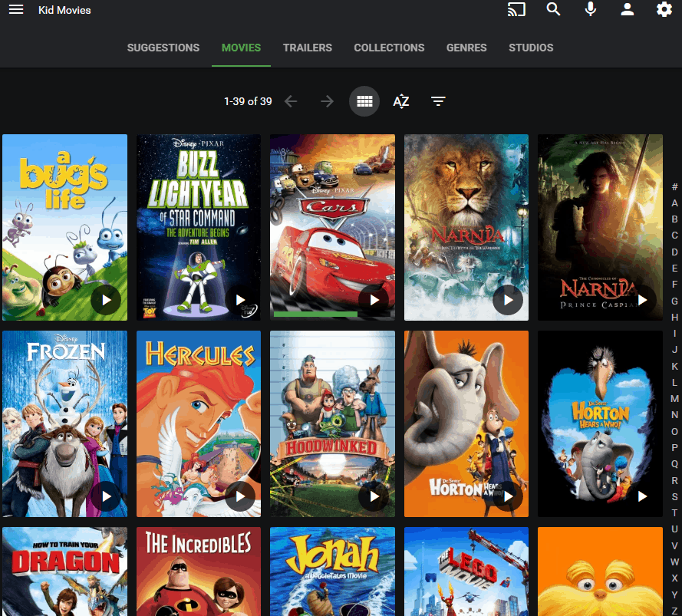Viewport: 682px width, 616px height.
Task: Jump to letter A in alphabet picker
Action: [x=674, y=203]
